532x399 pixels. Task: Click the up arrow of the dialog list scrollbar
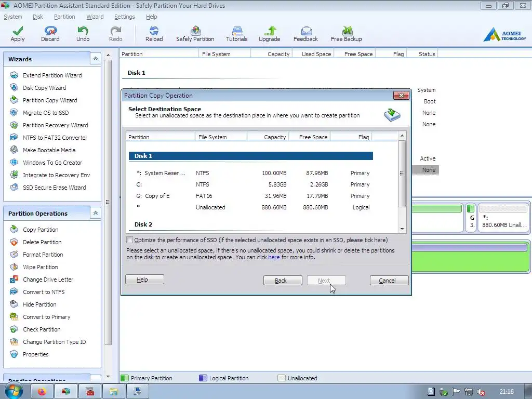click(402, 136)
